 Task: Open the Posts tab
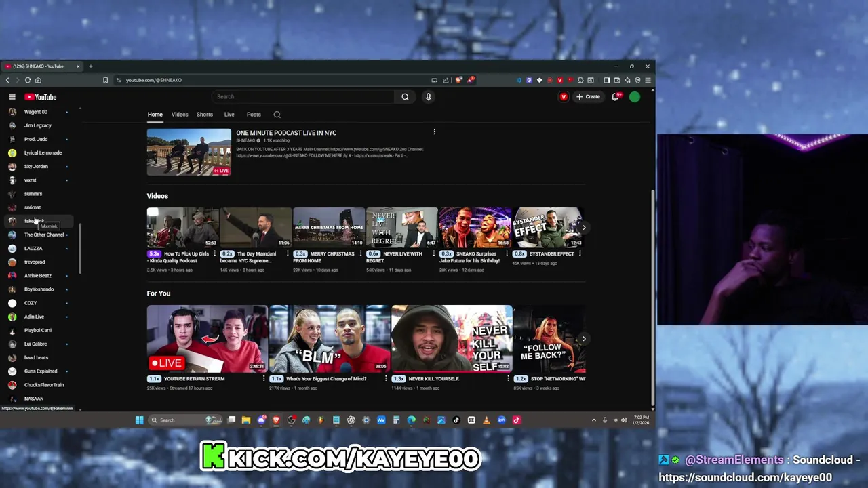click(x=254, y=115)
